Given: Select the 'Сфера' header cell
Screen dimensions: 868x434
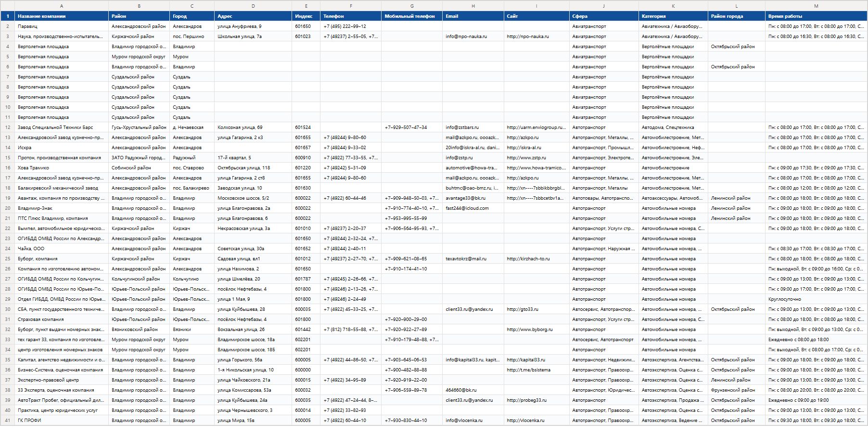Looking at the screenshot, I should pos(604,16).
